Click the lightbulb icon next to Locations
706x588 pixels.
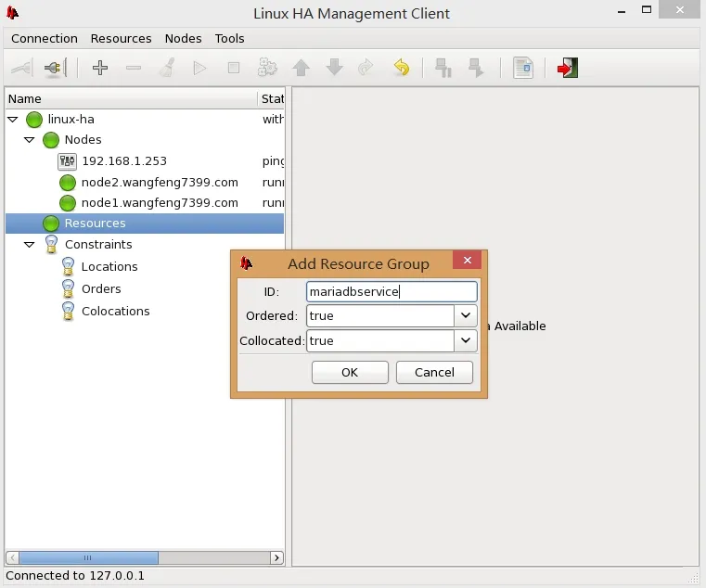click(68, 266)
